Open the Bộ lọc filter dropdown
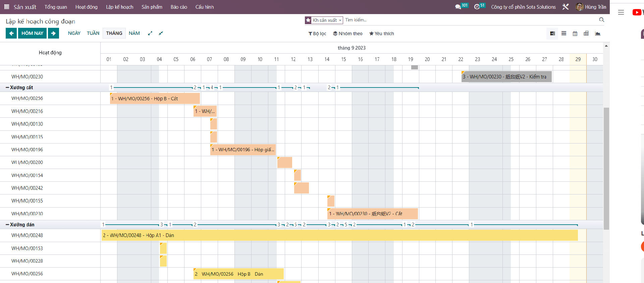 (317, 34)
